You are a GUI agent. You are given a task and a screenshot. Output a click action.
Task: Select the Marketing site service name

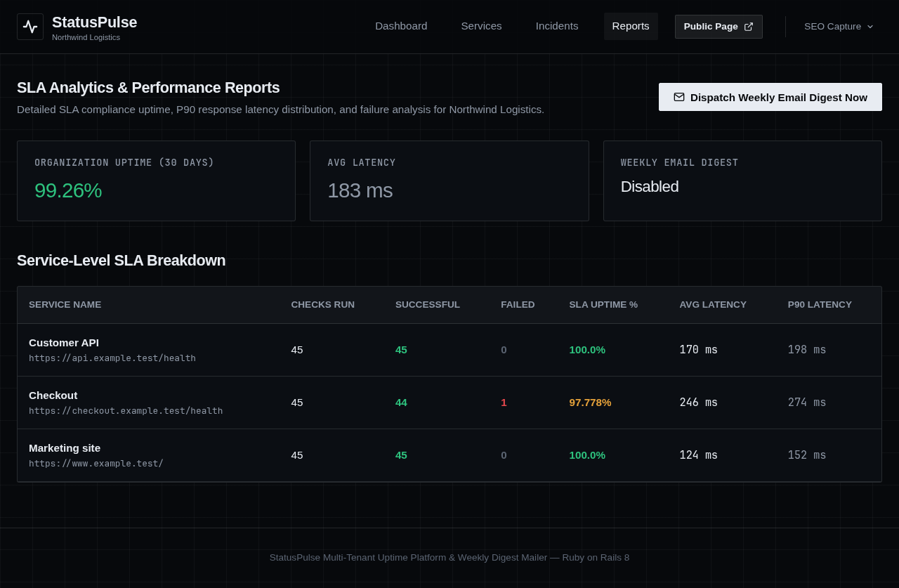[65, 447]
